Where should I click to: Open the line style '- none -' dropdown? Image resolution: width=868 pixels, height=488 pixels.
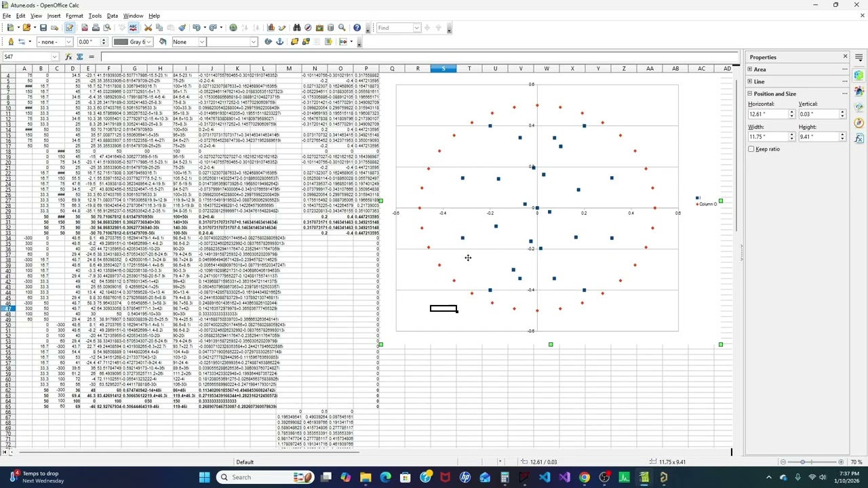[x=68, y=42]
